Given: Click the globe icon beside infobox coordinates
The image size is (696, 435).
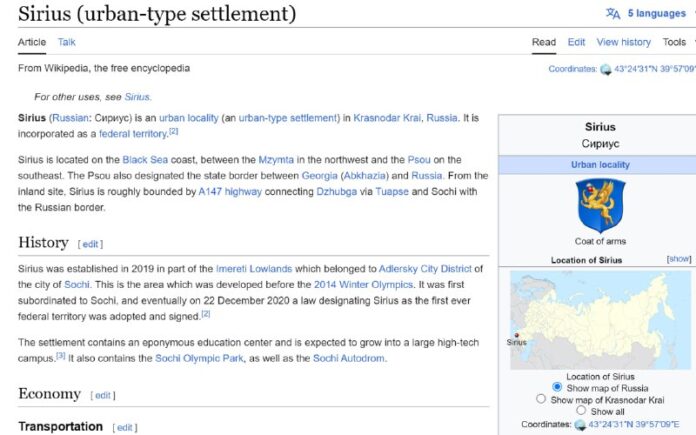Looking at the screenshot, I should tap(580, 425).
